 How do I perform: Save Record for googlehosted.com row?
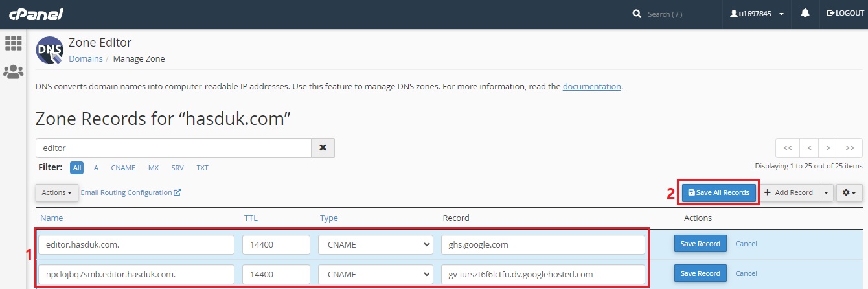tap(700, 273)
